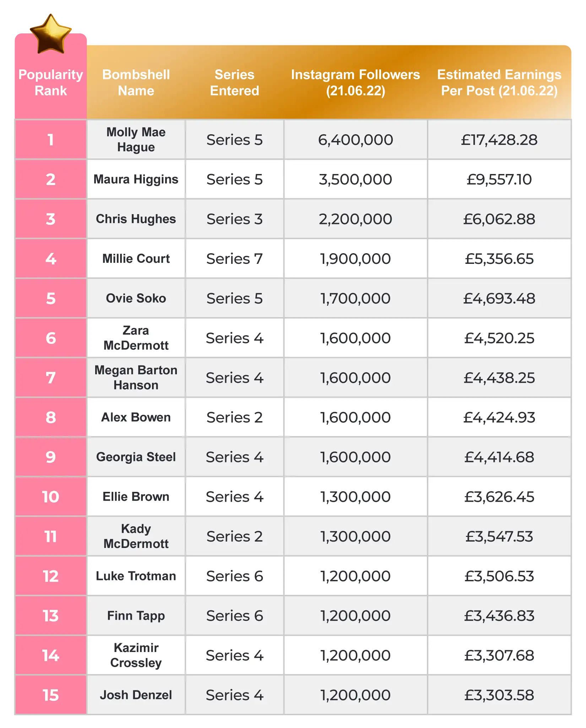Click the Series Entered column header
Viewport: 586px width, 728px height.
pyautogui.click(x=234, y=82)
